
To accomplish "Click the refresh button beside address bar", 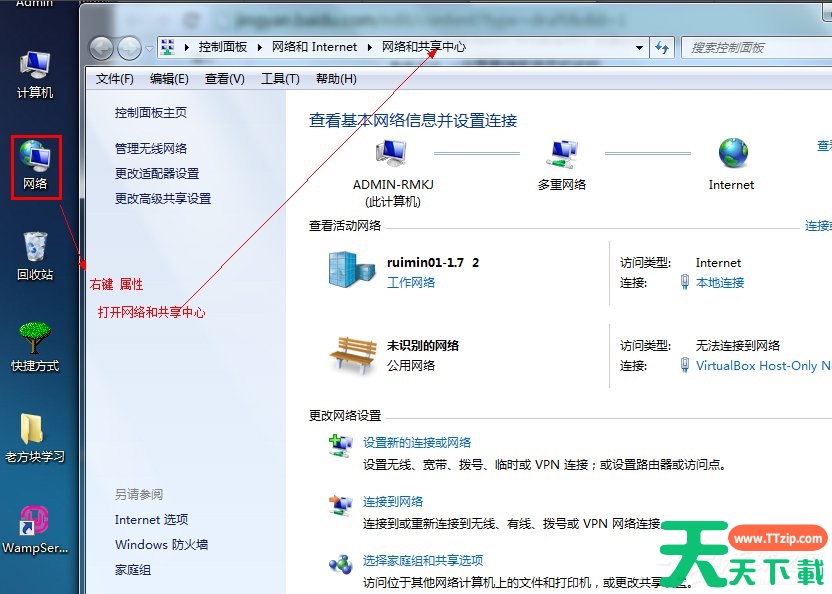I will pos(661,47).
